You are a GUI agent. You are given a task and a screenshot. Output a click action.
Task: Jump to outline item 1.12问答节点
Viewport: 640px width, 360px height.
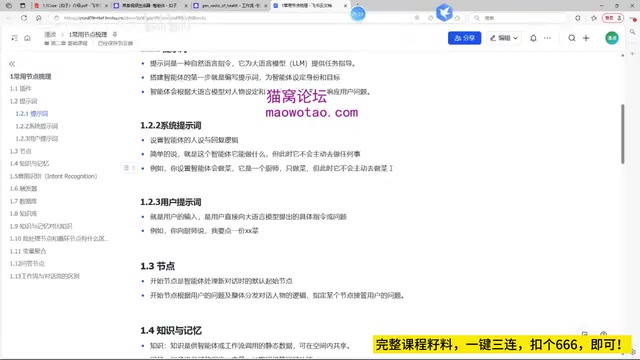click(x=27, y=264)
